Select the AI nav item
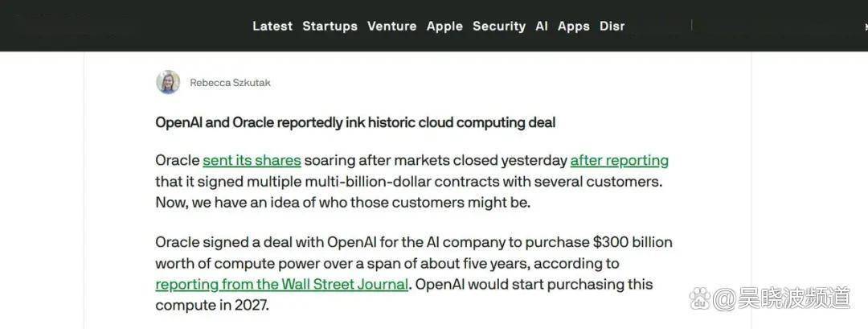This screenshot has width=868, height=329. coord(542,26)
